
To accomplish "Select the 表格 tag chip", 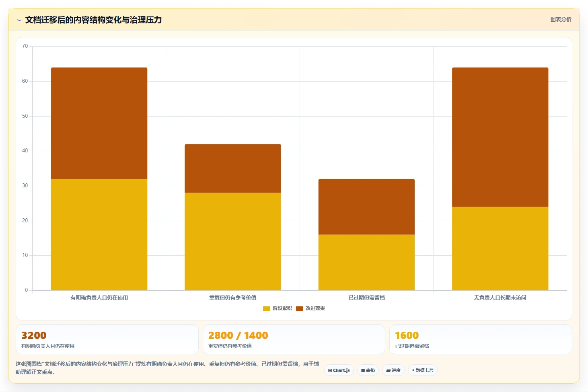I will tap(368, 370).
